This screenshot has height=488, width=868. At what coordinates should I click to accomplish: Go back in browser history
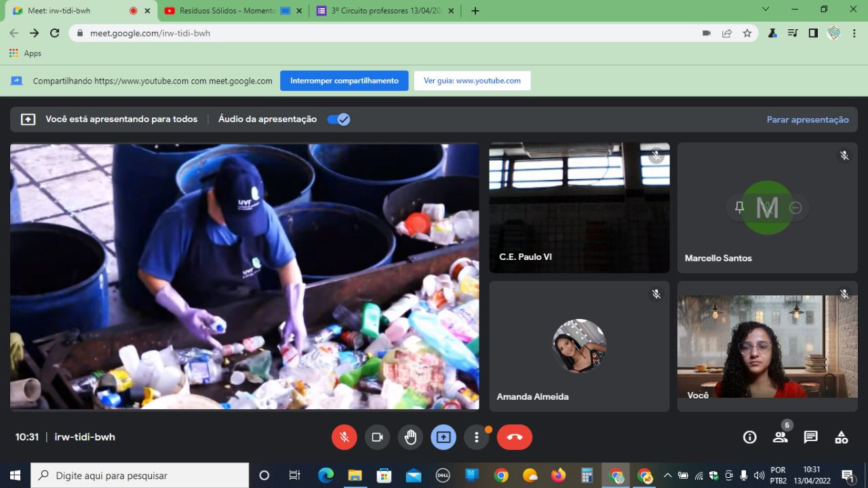pos(14,33)
